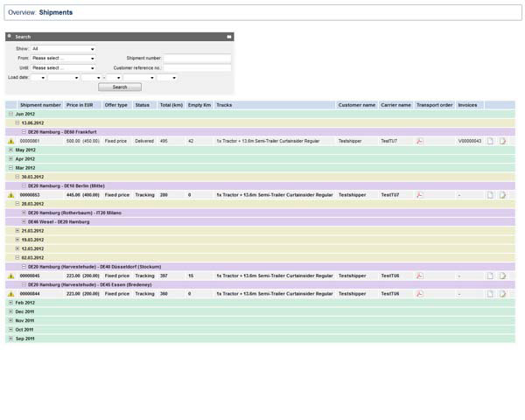The height and width of the screenshot is (420, 525).
Task: Expand the May 2012 group
Action: point(11,150)
